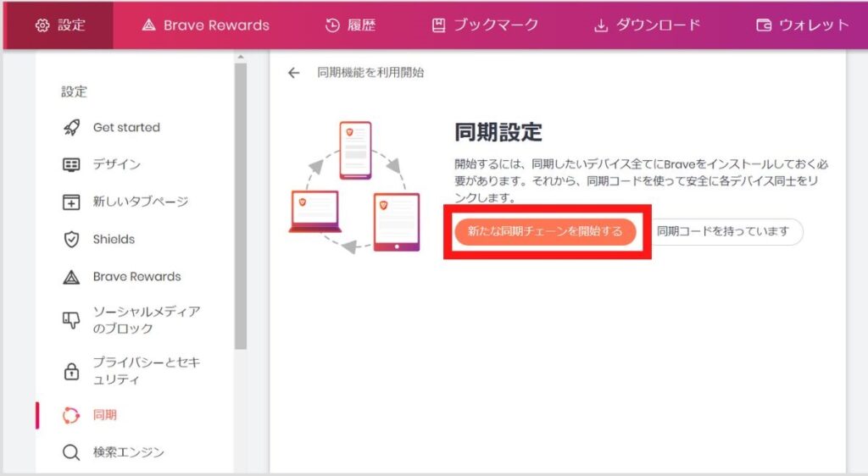The image size is (868, 476).
Task: Click 同期コードを持っています button
Action: 723,231
